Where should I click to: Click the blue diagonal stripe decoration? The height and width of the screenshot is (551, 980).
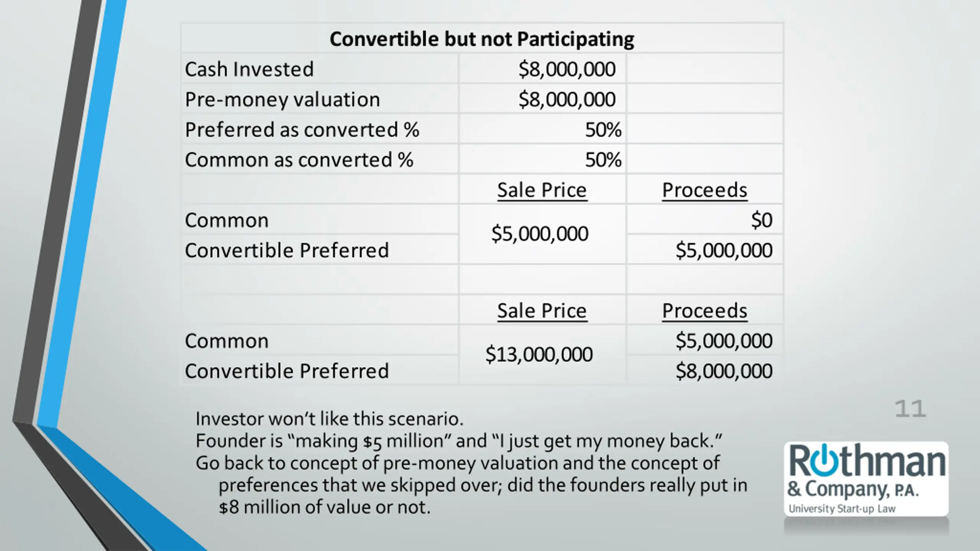pos(82,214)
